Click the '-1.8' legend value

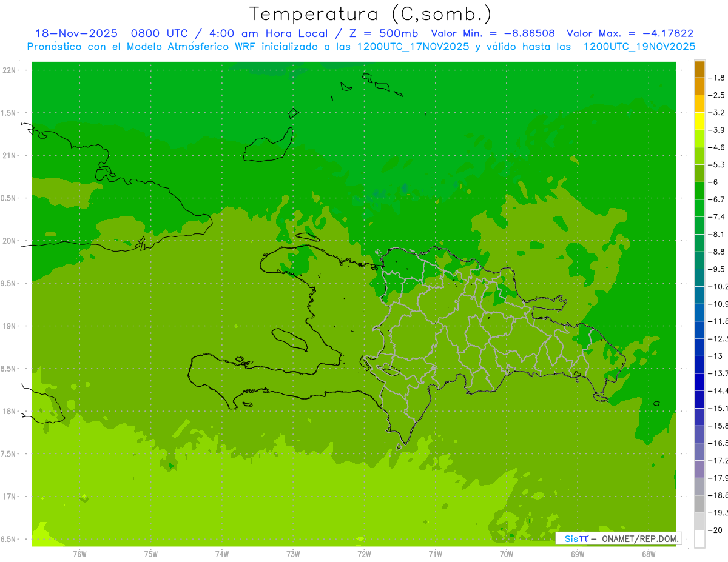click(717, 78)
